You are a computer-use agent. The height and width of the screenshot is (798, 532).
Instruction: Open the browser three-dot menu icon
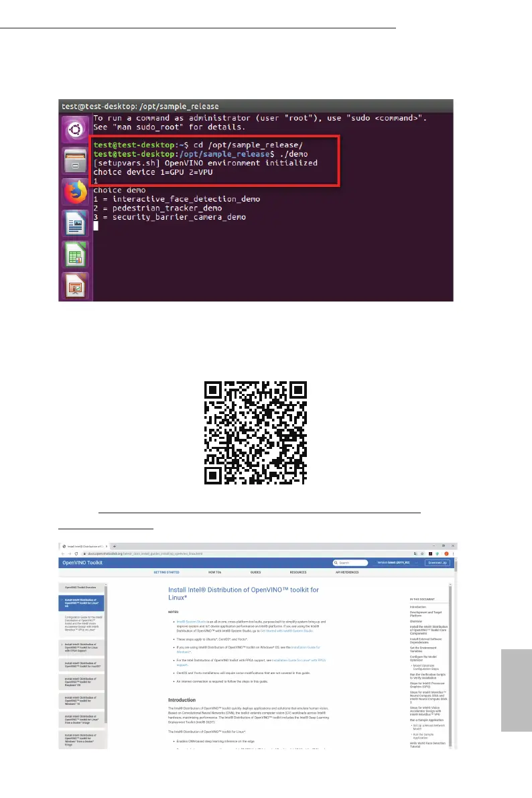coord(452,553)
